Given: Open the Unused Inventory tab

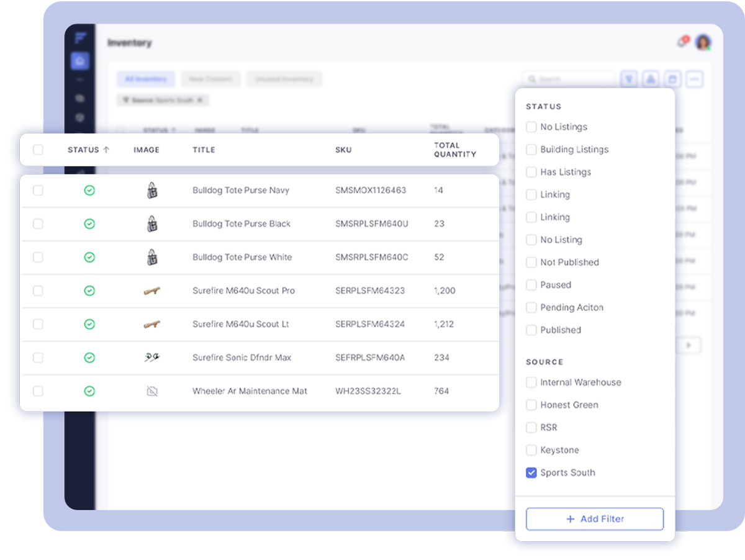Looking at the screenshot, I should click(x=284, y=79).
